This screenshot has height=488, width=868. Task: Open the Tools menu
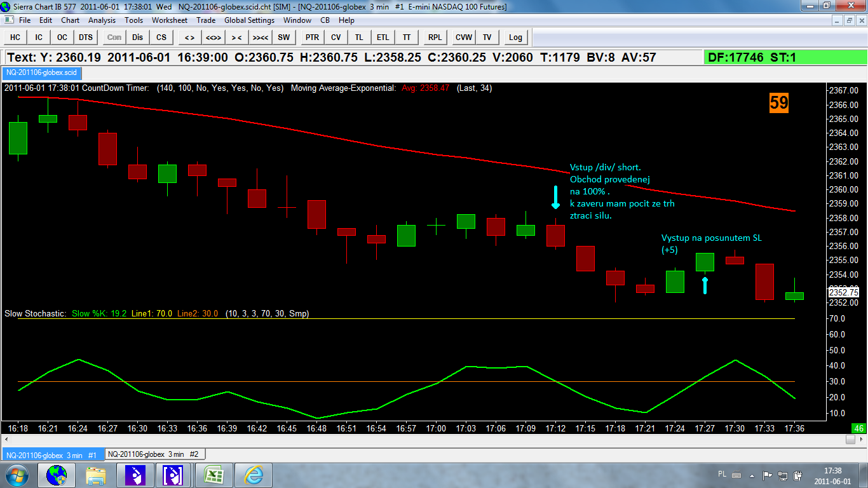tap(133, 20)
